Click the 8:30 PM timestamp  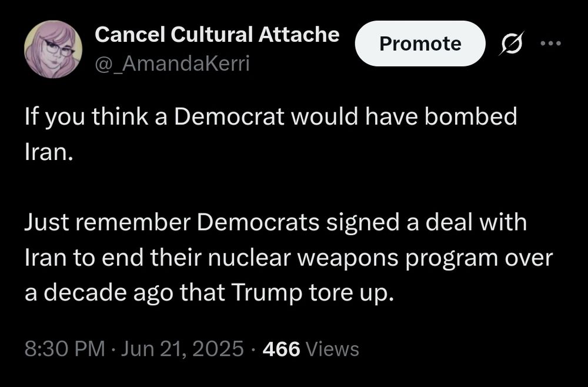(65, 349)
